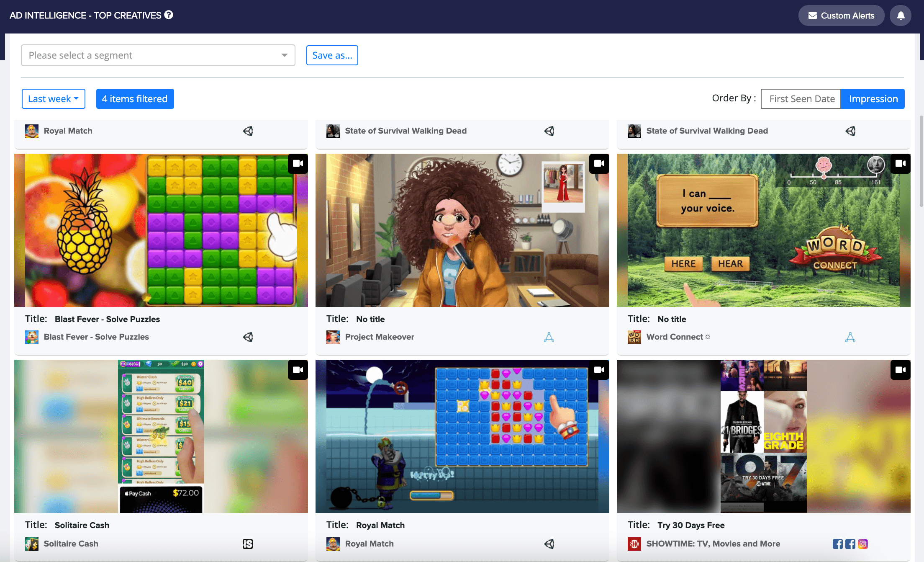Click the State of Survival app icon in middle card
Screen dimensions: 924x562
333,131
